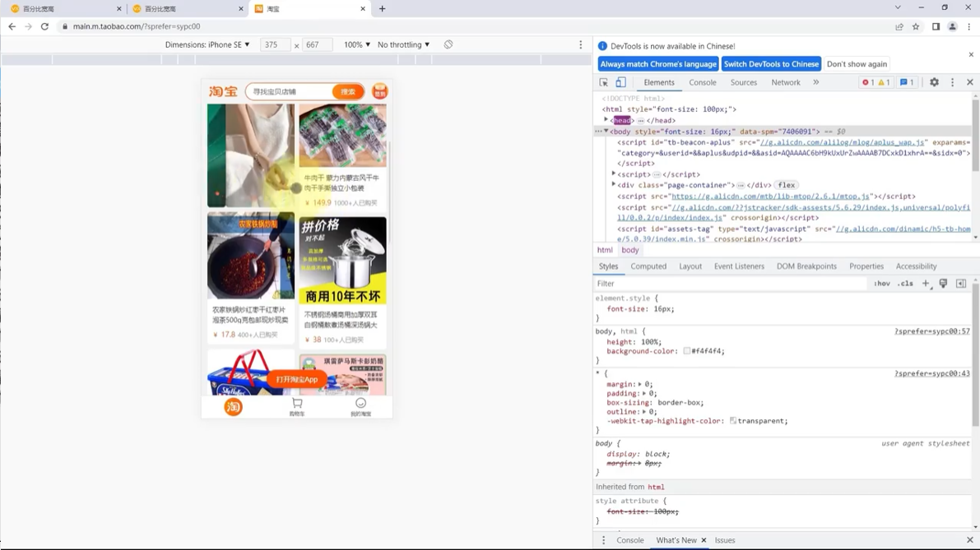
Task: Tap the open Taobao App orange button
Action: point(297,380)
